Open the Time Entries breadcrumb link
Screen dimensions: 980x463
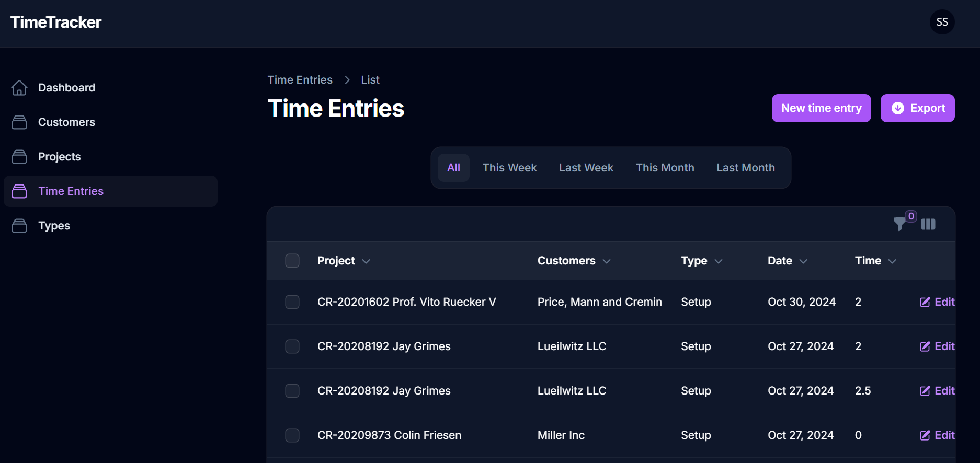(300, 80)
